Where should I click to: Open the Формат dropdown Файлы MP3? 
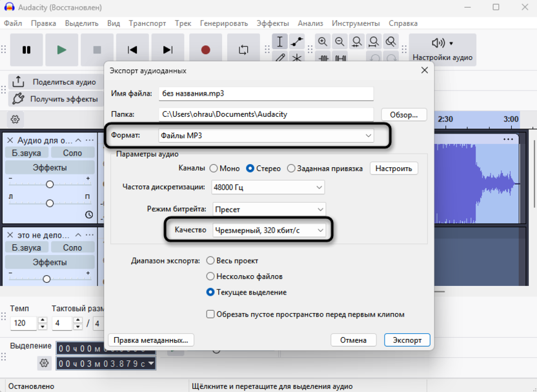click(x=266, y=136)
